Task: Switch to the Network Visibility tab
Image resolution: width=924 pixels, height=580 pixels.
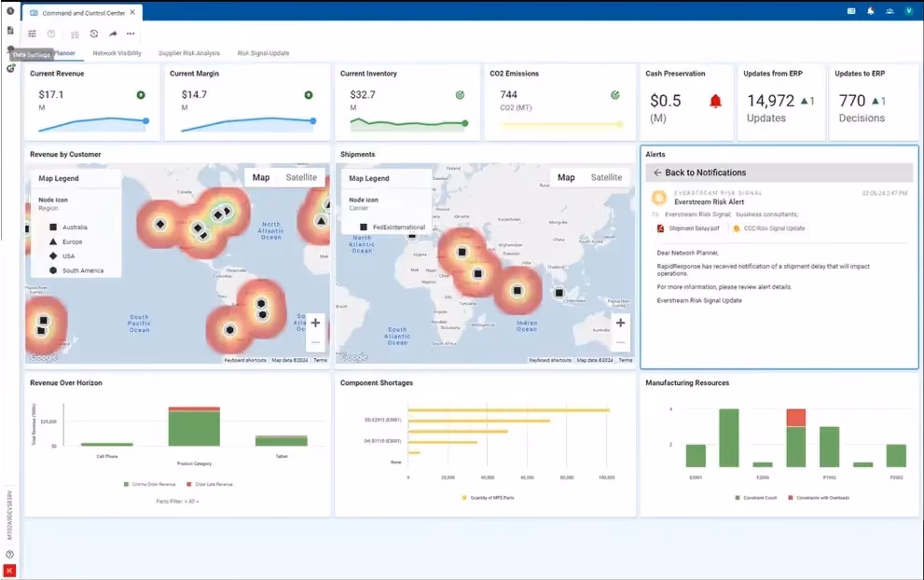Action: (117, 53)
